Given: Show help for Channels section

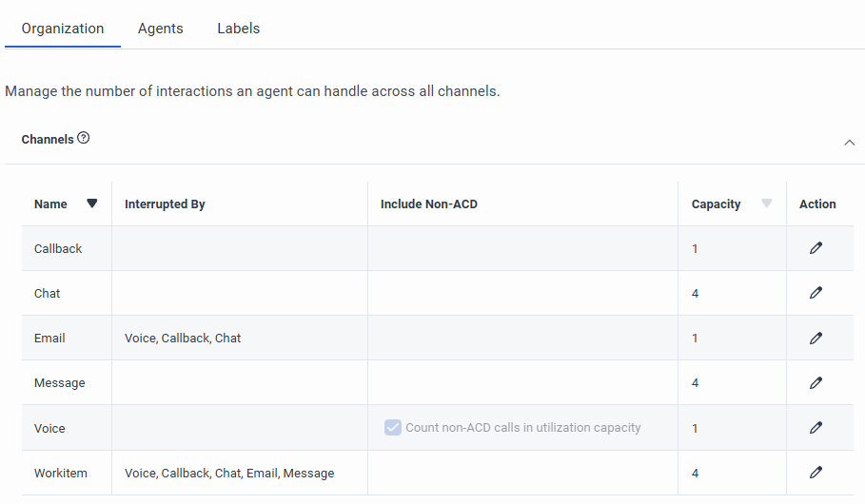Looking at the screenshot, I should (84, 139).
